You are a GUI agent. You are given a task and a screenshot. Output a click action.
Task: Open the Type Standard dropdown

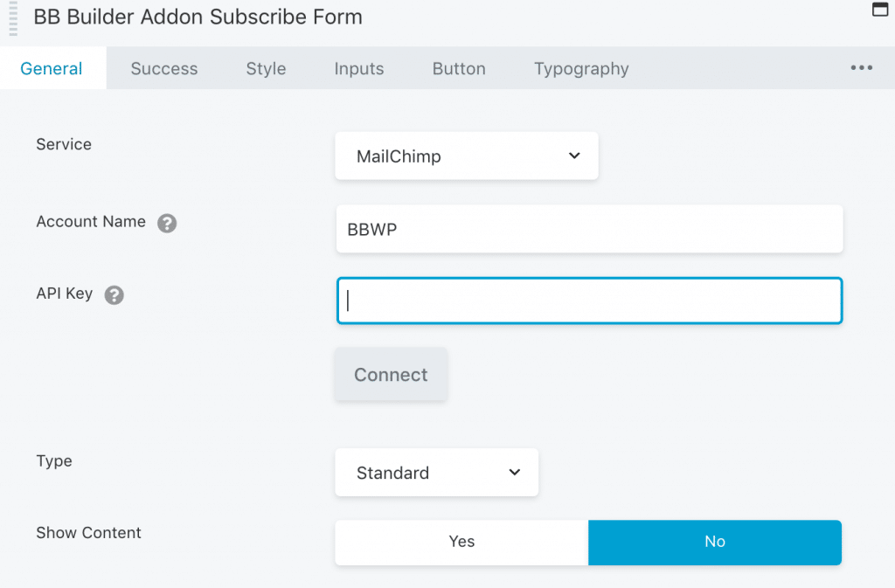[x=436, y=472]
